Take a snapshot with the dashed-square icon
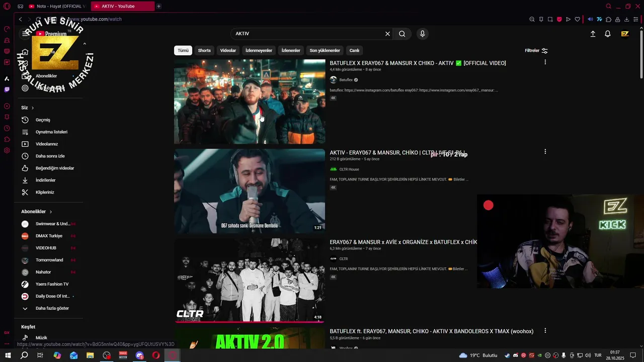 [550, 19]
